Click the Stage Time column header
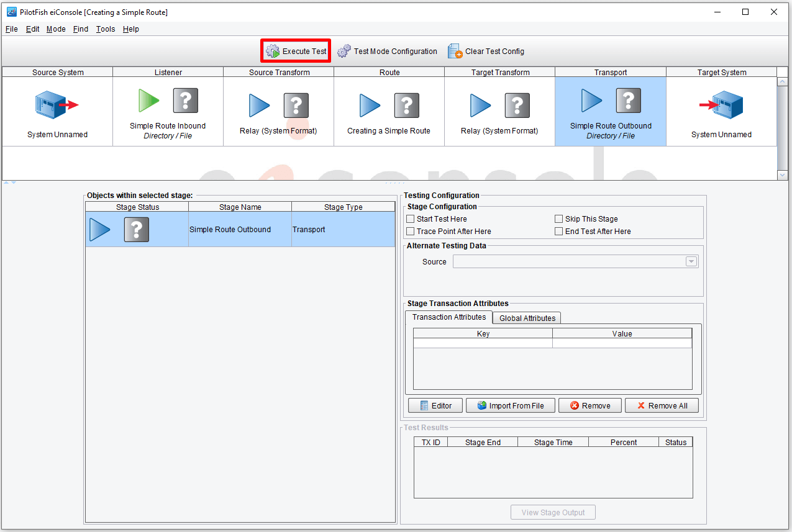This screenshot has height=532, width=792. [x=553, y=442]
